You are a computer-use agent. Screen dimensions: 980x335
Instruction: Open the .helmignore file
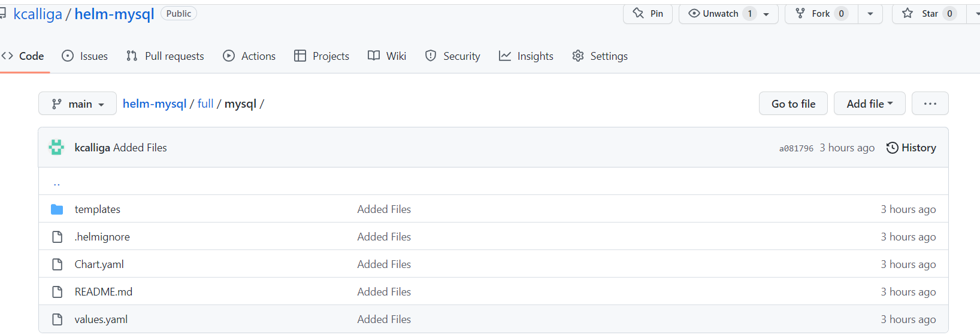point(102,236)
